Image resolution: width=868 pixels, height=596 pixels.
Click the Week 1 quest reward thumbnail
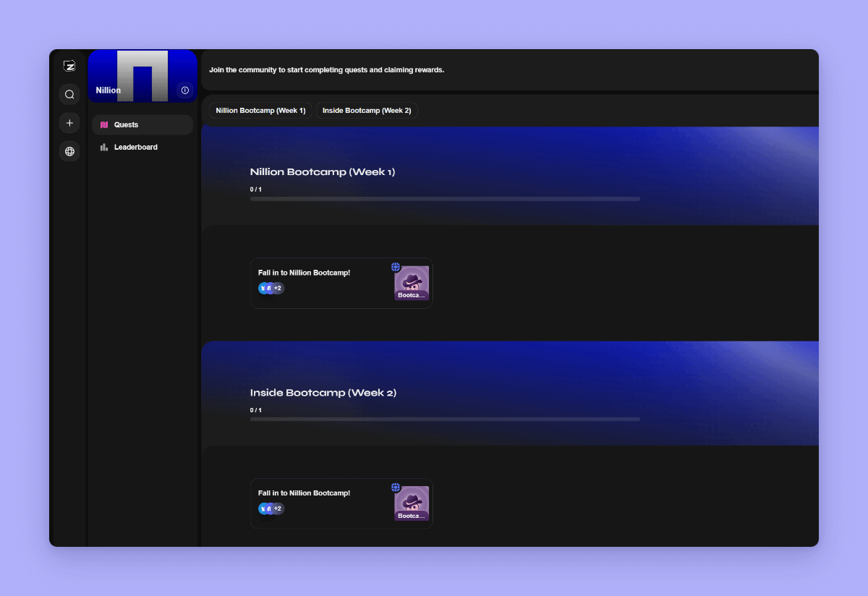click(x=412, y=283)
